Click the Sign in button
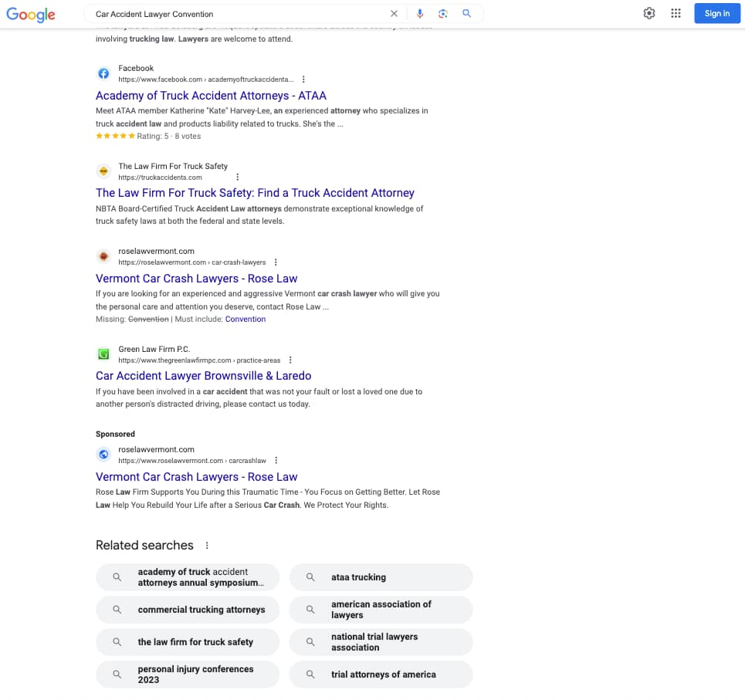This screenshot has width=745, height=700. coord(717,13)
